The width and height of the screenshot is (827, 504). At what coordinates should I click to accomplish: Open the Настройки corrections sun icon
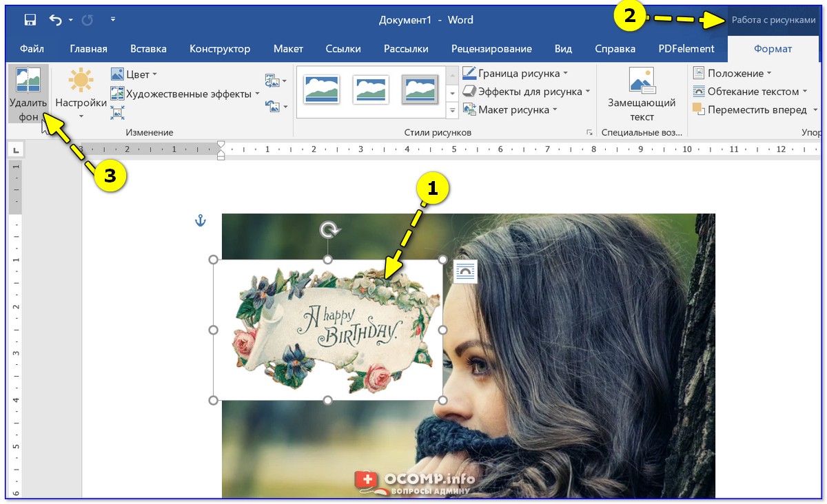pyautogui.click(x=81, y=81)
